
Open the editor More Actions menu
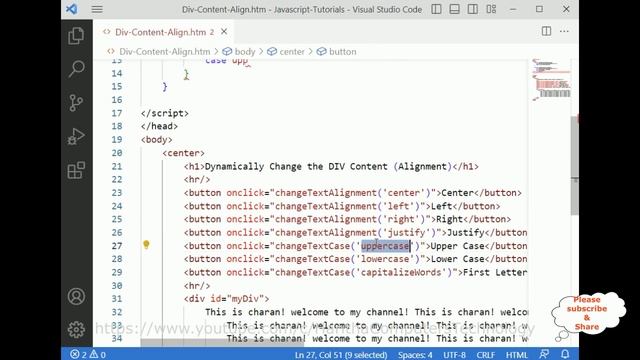[564, 31]
